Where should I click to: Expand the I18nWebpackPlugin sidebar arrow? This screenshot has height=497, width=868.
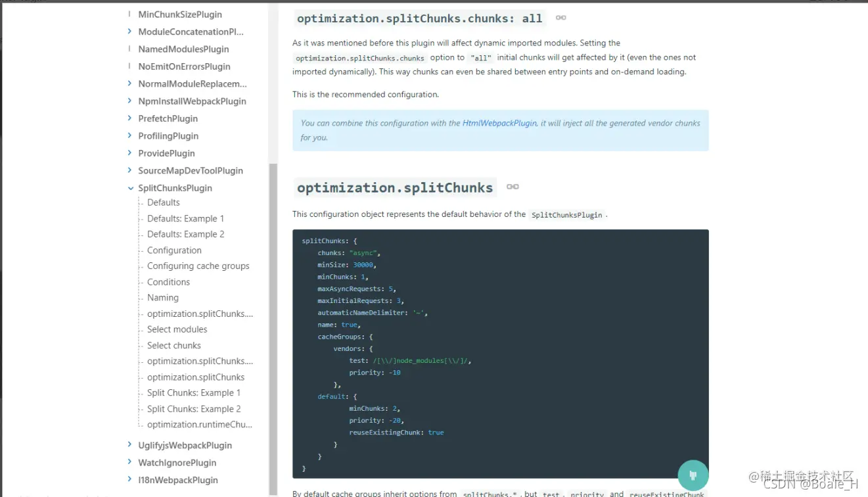(x=130, y=480)
